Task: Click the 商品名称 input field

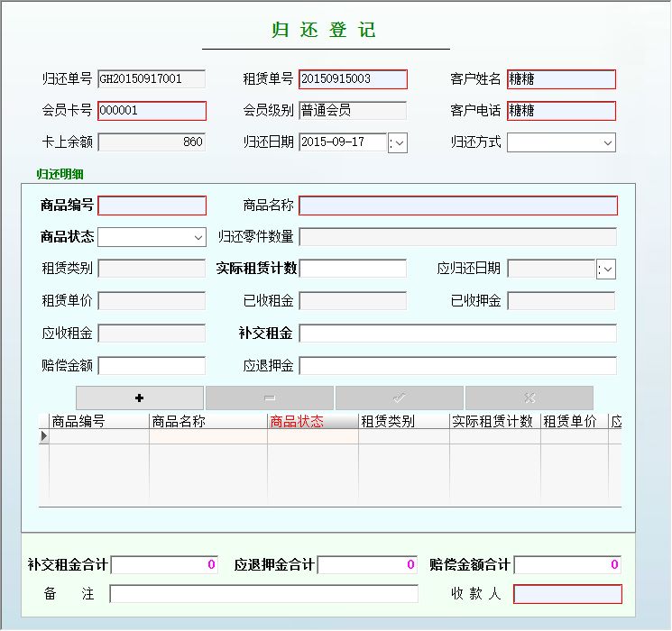Action: [x=458, y=206]
